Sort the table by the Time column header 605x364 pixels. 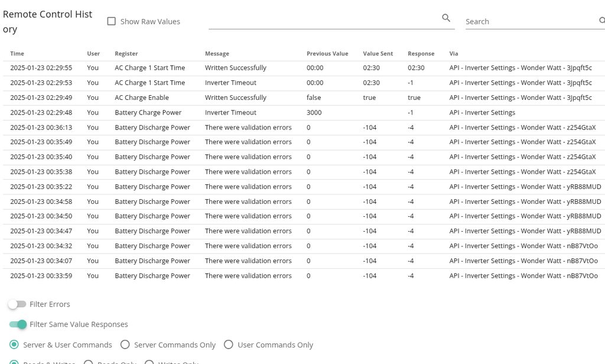pyautogui.click(x=17, y=54)
